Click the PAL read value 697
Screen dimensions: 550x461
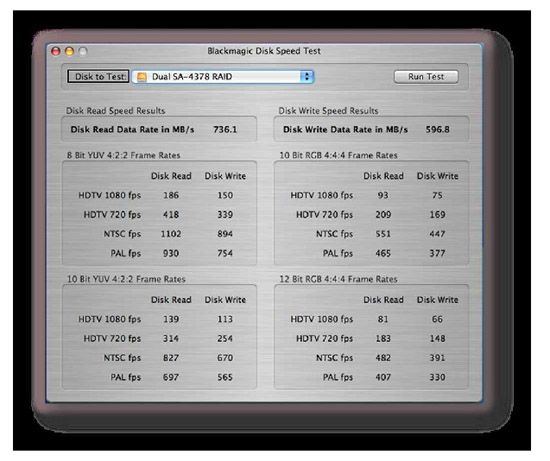[x=171, y=378]
